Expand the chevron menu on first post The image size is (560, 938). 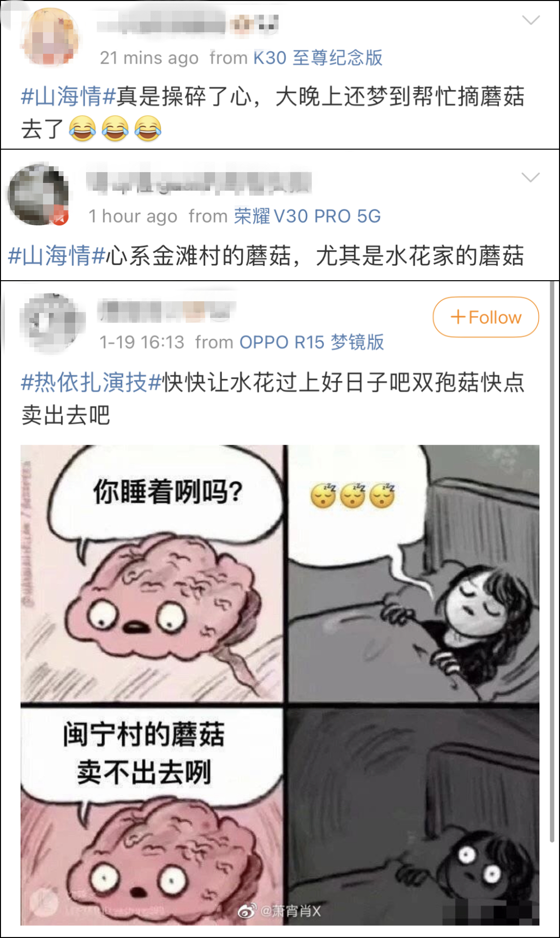point(531,20)
